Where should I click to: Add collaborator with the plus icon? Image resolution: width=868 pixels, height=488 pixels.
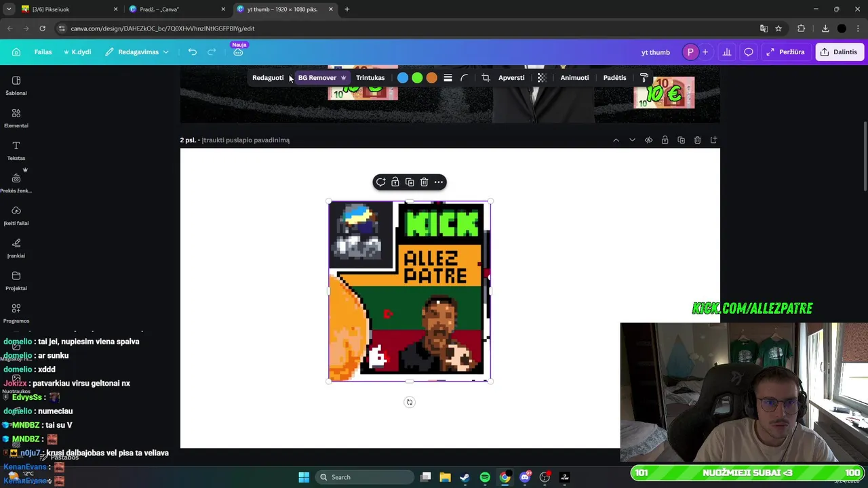[x=705, y=52]
